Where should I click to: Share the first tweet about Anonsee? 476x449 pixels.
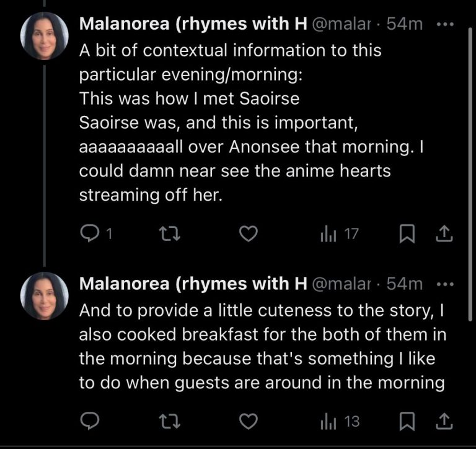click(445, 233)
